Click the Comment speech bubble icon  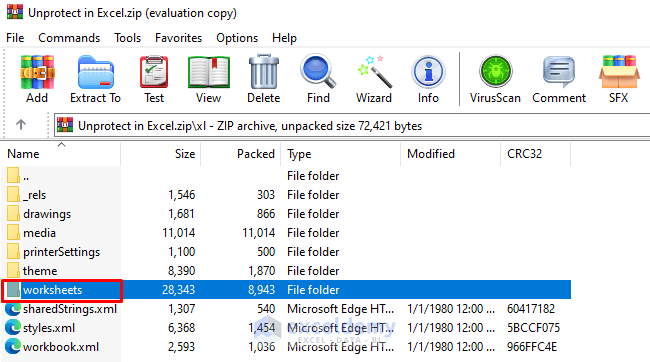pyautogui.click(x=559, y=72)
